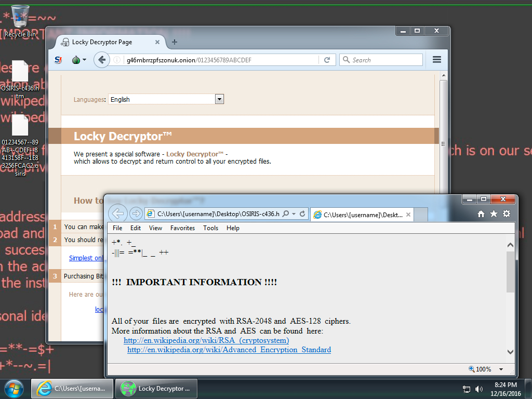Image resolution: width=532 pixels, height=399 pixels.
Task: Open the File menu in IE
Action: (x=117, y=228)
